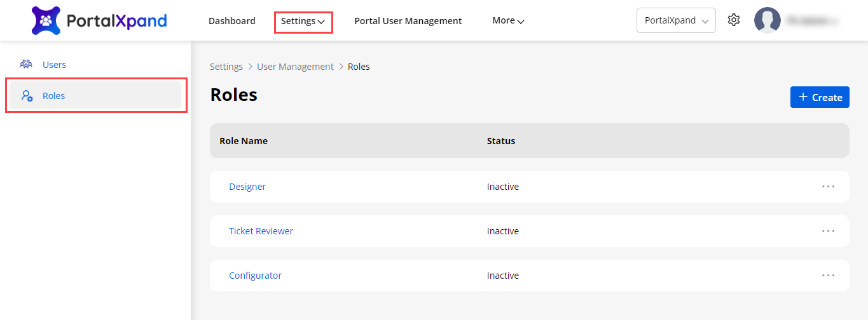Open three-dot menu for Designer role

[827, 187]
